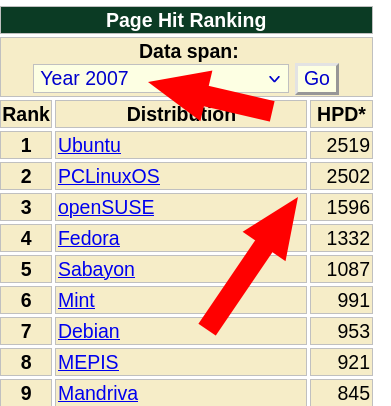Open the Mandriva distribution link
This screenshot has width=391, height=406.
pos(98,393)
